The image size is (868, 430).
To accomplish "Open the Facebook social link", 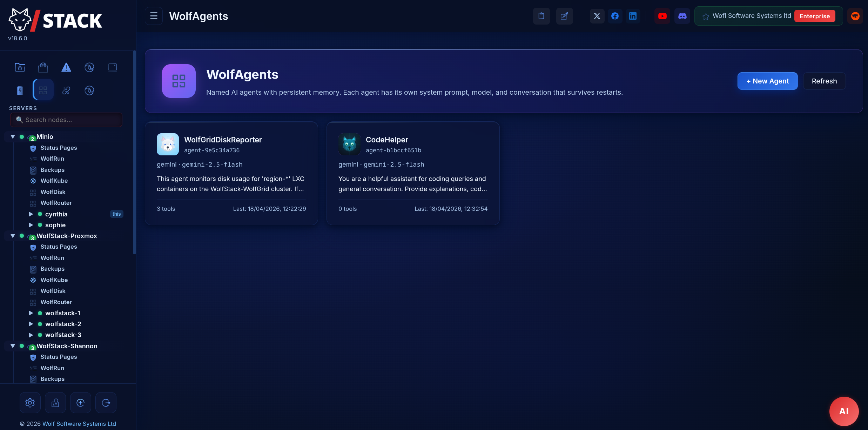I will point(615,16).
